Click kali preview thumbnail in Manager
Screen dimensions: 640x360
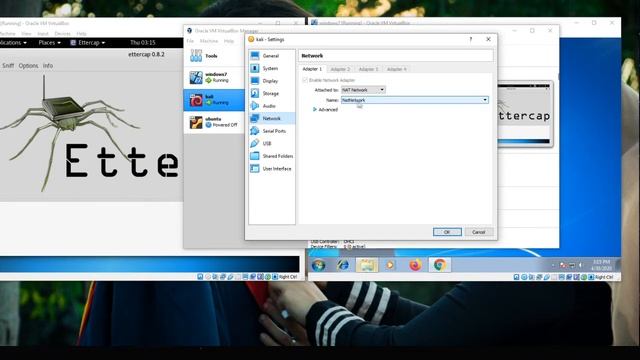coord(524,114)
